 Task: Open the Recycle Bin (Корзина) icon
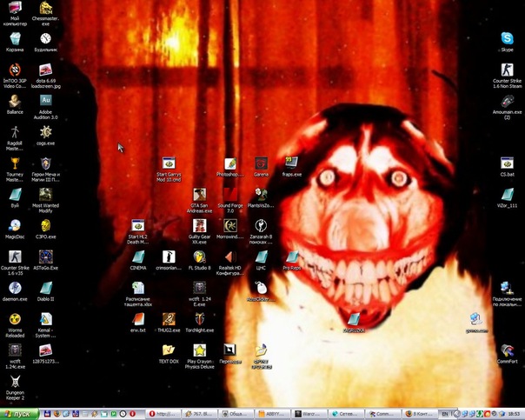click(15, 42)
